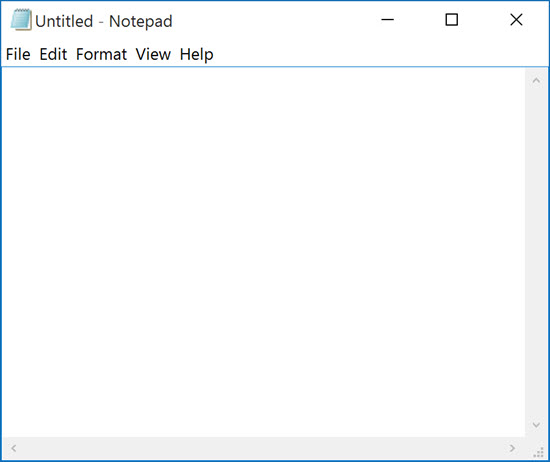
Task: Open the Help menu
Action: pyautogui.click(x=196, y=54)
